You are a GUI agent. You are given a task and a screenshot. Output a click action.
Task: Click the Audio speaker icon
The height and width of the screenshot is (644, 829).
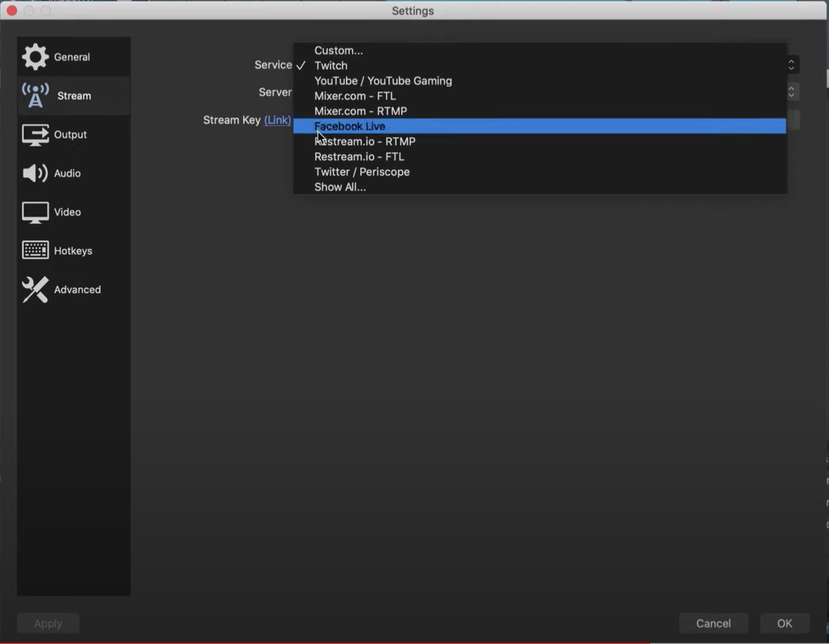[35, 173]
